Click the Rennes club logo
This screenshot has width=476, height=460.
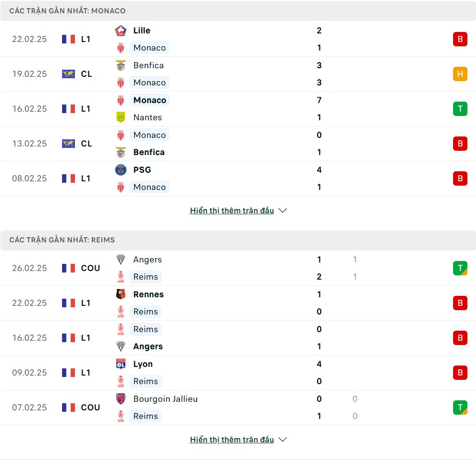pos(121,294)
